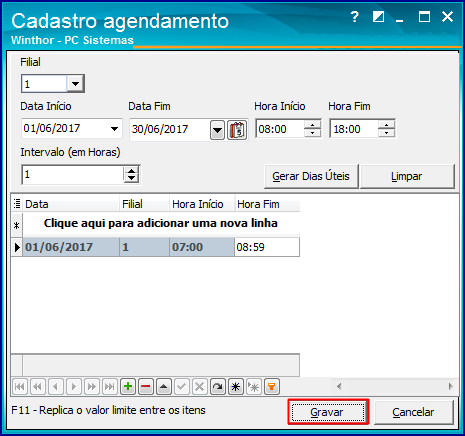This screenshot has width=465, height=436.
Task: Decrease Hora Fim with down spinner
Action: coord(386,133)
